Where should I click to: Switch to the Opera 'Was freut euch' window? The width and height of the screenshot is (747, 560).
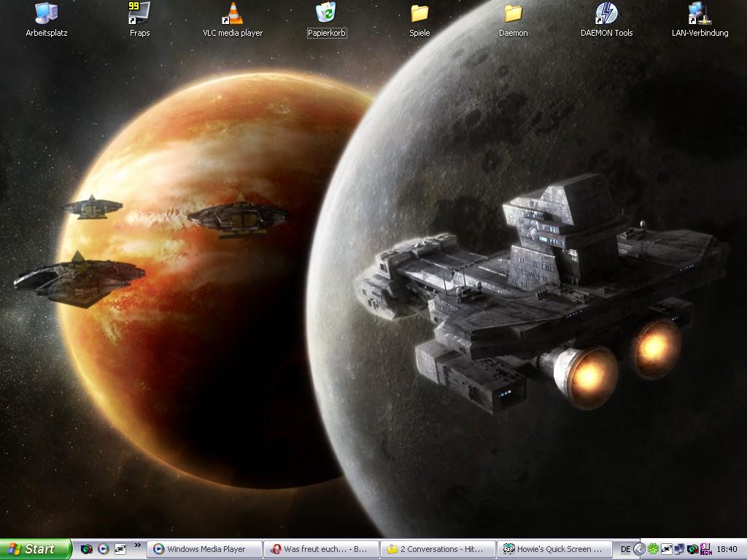(x=322, y=549)
